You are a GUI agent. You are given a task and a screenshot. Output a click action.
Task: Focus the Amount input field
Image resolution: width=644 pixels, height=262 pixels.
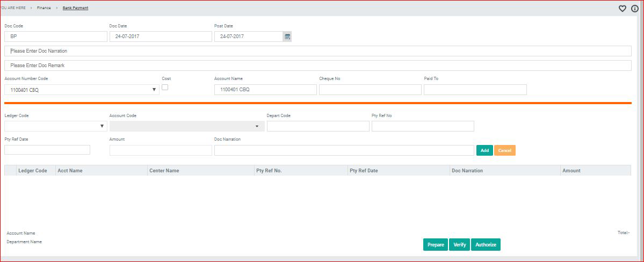point(161,150)
